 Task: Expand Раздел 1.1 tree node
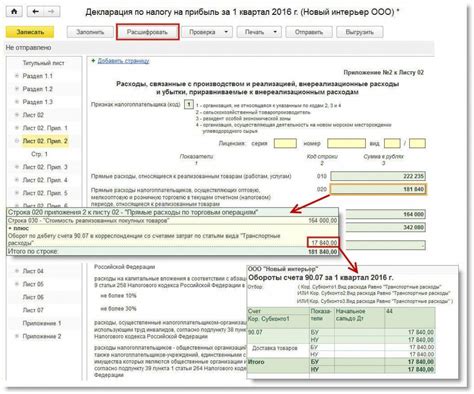click(x=16, y=76)
